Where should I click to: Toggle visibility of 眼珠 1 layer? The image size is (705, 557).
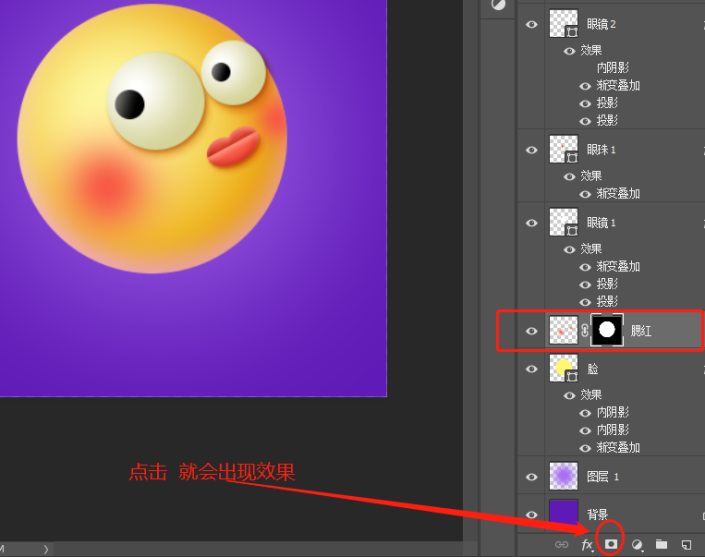tap(532, 150)
